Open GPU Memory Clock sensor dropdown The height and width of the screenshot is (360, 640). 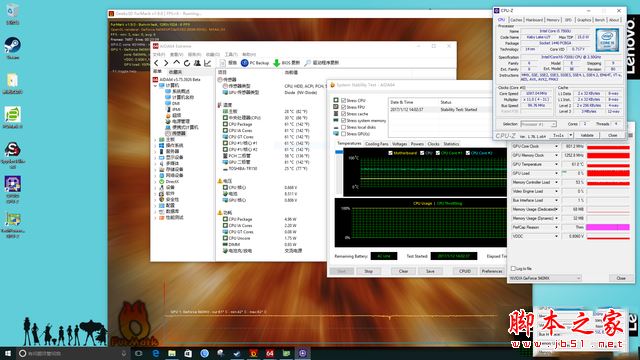556,155
